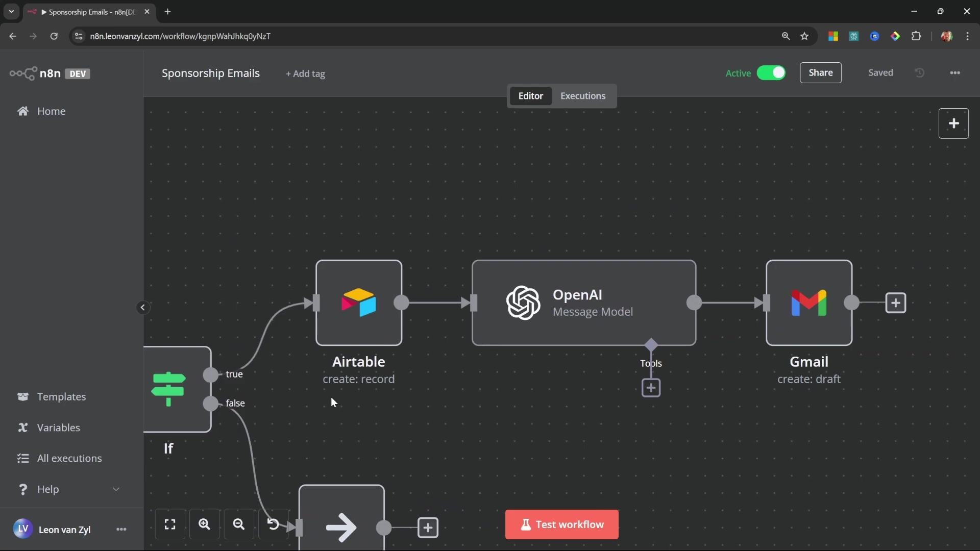The width and height of the screenshot is (980, 551).
Task: Switch to the Executions tab
Action: [583, 96]
